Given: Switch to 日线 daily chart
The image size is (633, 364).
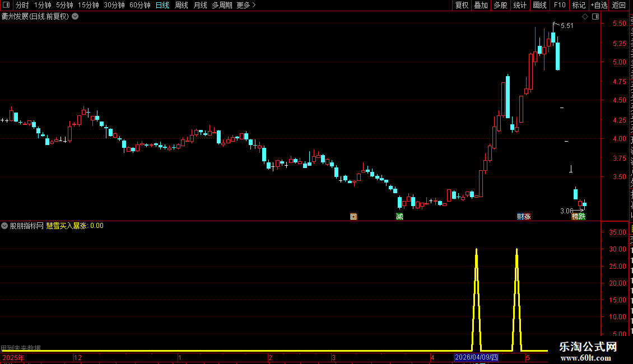Looking at the screenshot, I should (x=162, y=5).
